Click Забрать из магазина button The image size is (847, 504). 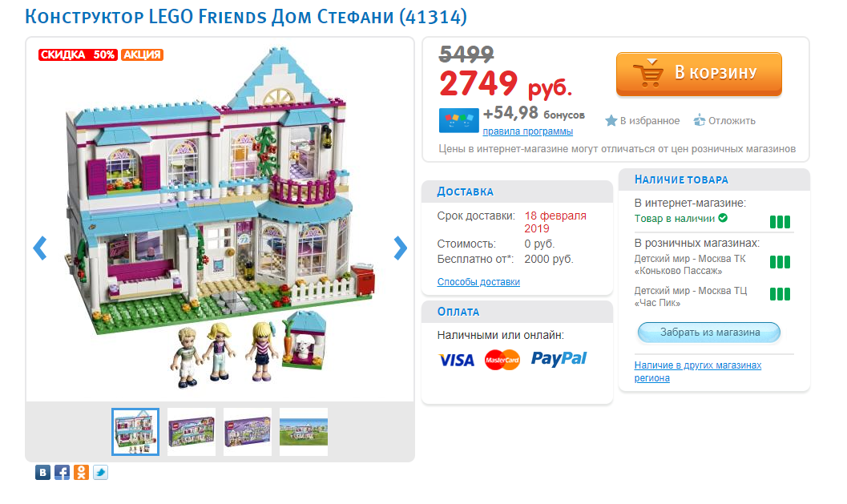(x=709, y=333)
